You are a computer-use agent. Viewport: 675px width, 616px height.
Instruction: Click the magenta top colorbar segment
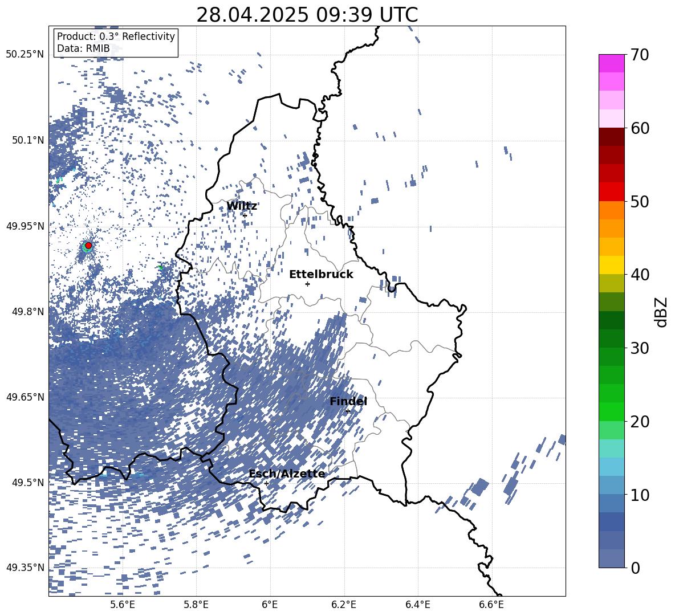611,64
